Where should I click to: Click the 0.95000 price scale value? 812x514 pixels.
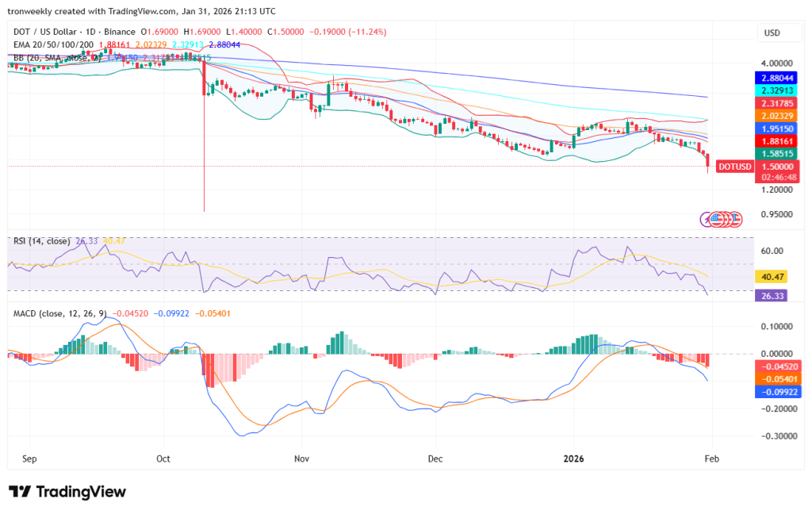pyautogui.click(x=776, y=214)
